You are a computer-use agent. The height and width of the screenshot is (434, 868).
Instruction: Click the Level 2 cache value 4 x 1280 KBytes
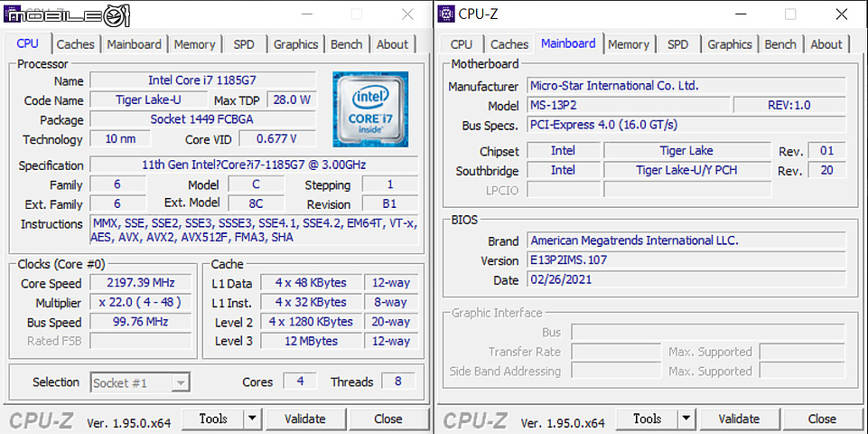[311, 322]
